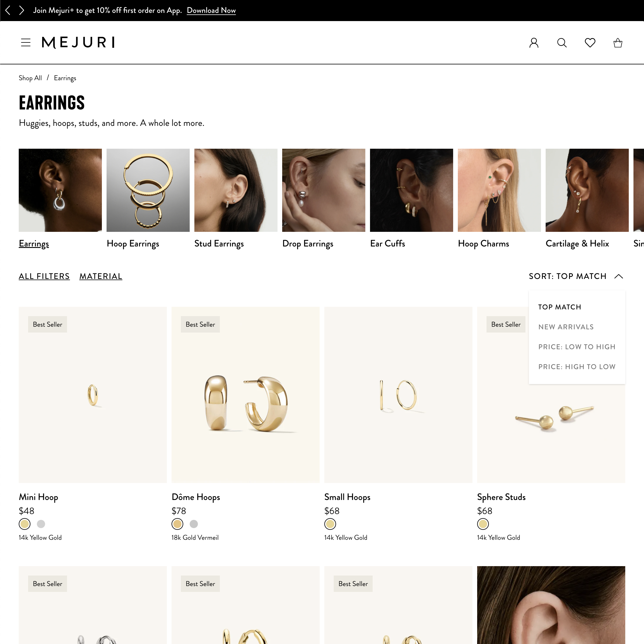Image resolution: width=644 pixels, height=644 pixels.
Task: Open the wishlist heart icon
Action: pyautogui.click(x=590, y=43)
